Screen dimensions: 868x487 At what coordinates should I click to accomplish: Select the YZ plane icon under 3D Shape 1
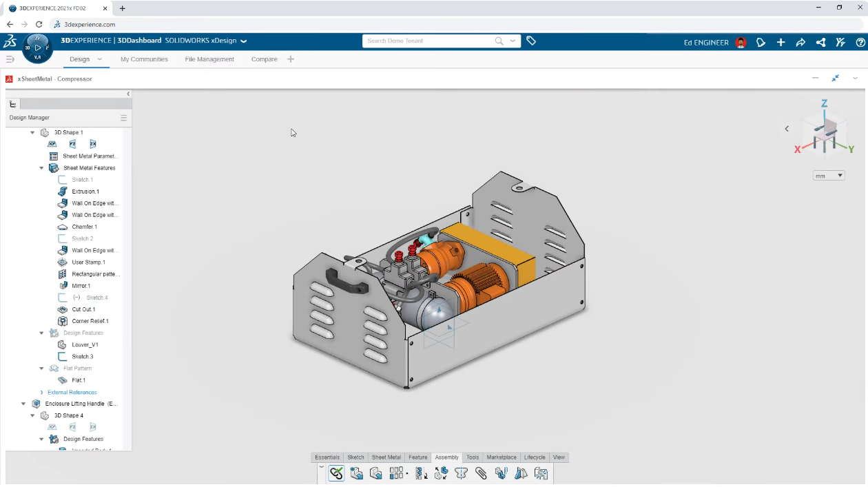pos(72,144)
